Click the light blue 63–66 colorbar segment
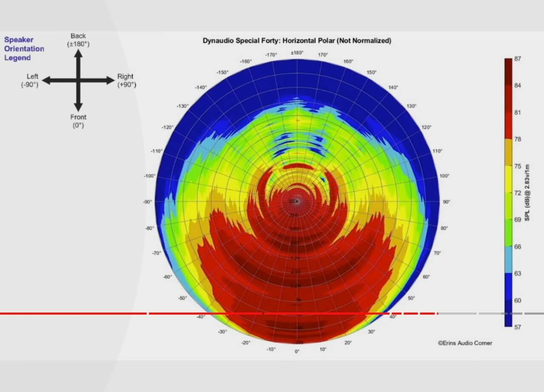Screen dimensions: 544x392 click(x=508, y=260)
